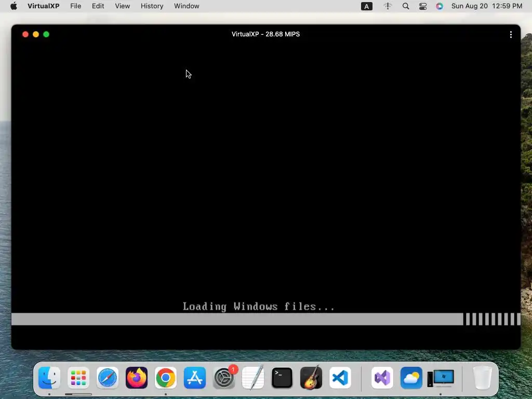Click the VirtualXP window title text

(265, 34)
